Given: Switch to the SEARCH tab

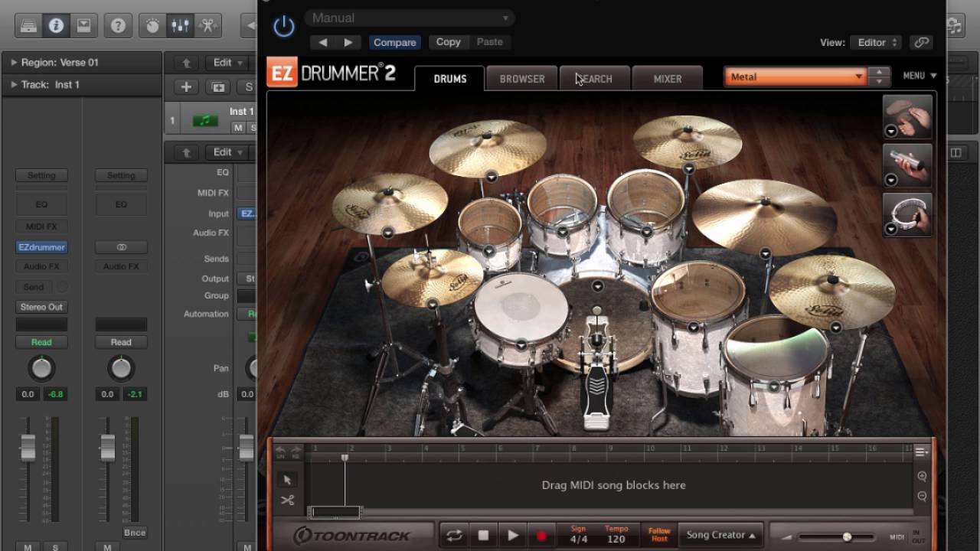Looking at the screenshot, I should 595,79.
